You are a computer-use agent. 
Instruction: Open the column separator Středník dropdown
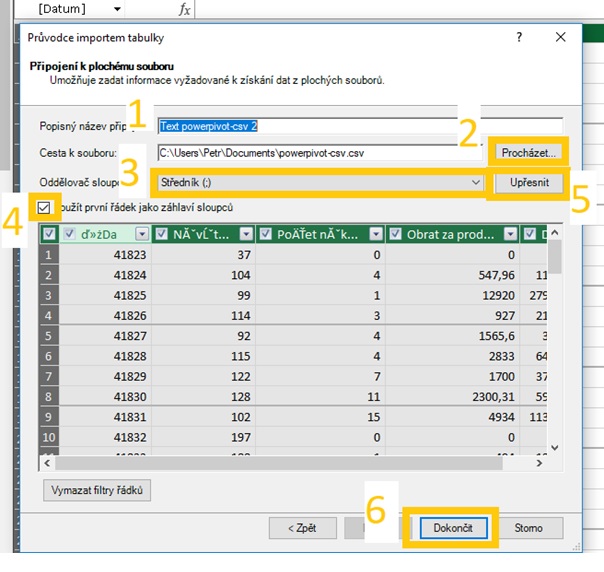(x=320, y=183)
